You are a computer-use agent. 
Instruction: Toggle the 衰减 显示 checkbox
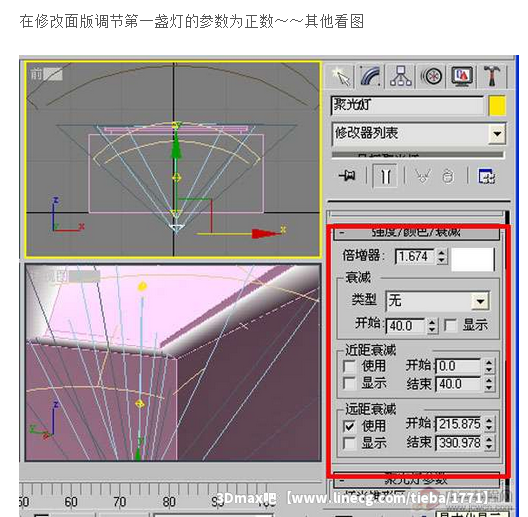[450, 325]
